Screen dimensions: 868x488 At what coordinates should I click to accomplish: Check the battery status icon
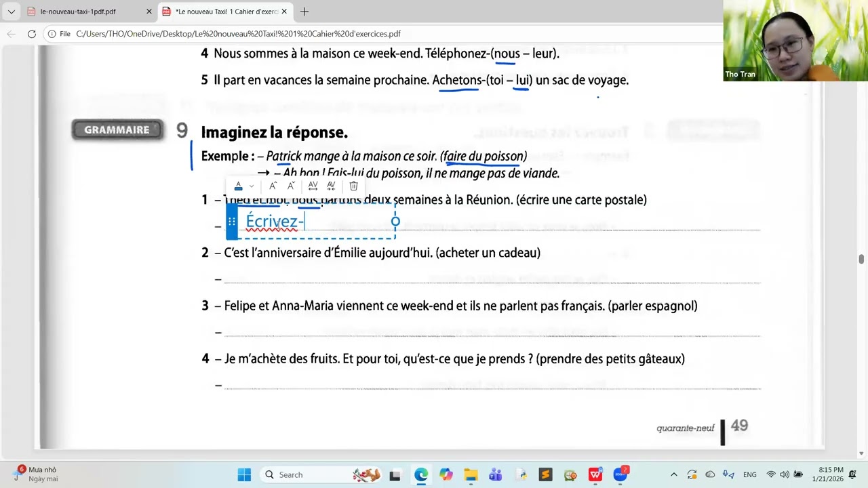(x=798, y=474)
